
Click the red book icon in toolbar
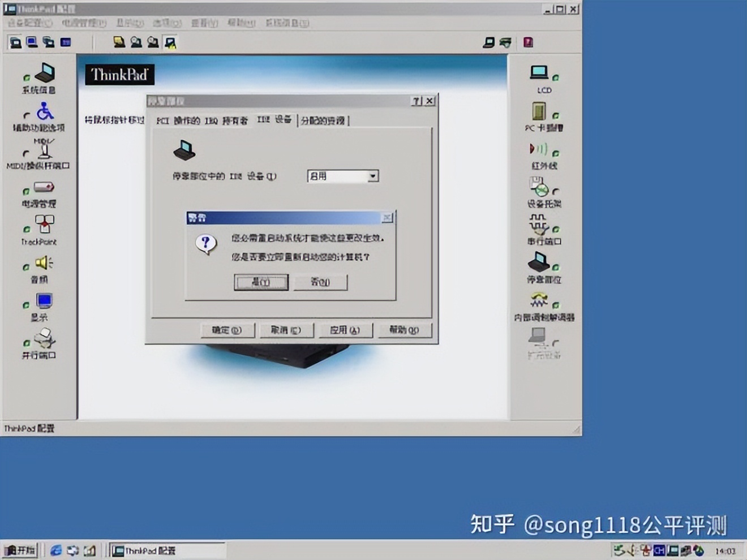pyautogui.click(x=528, y=42)
